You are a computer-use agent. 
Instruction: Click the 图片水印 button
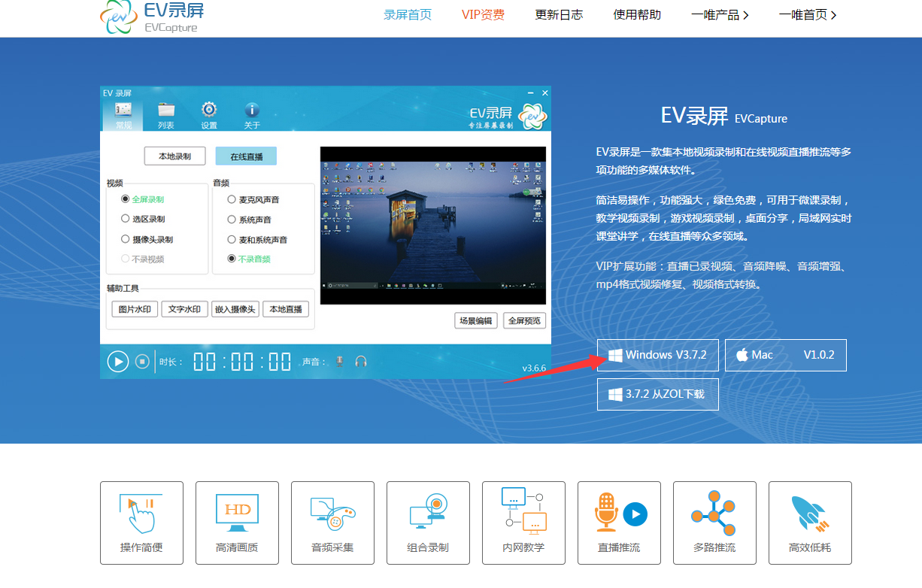[135, 309]
